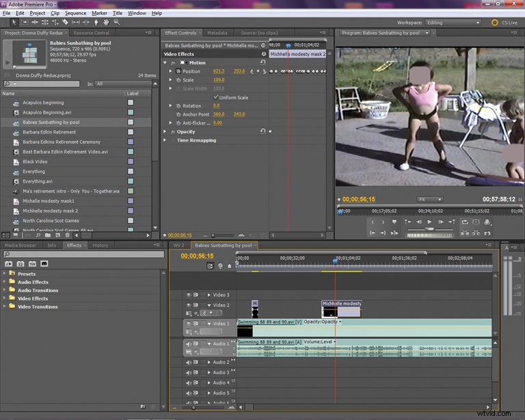This screenshot has height=420, width=525.
Task: Select the Rolling Edit tool
Action: [45, 22]
